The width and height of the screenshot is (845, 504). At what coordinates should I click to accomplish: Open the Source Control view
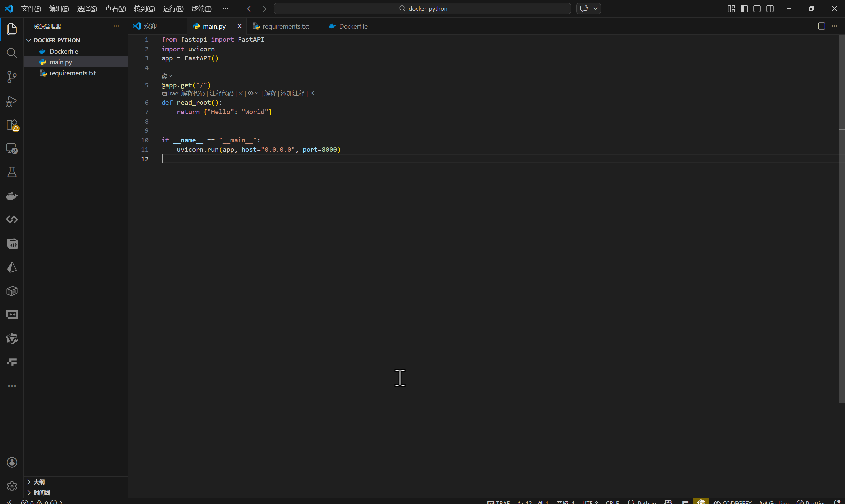coord(12,77)
